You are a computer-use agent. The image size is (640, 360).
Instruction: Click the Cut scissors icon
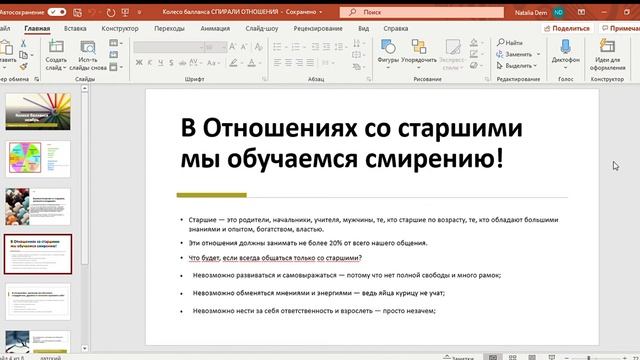24,43
